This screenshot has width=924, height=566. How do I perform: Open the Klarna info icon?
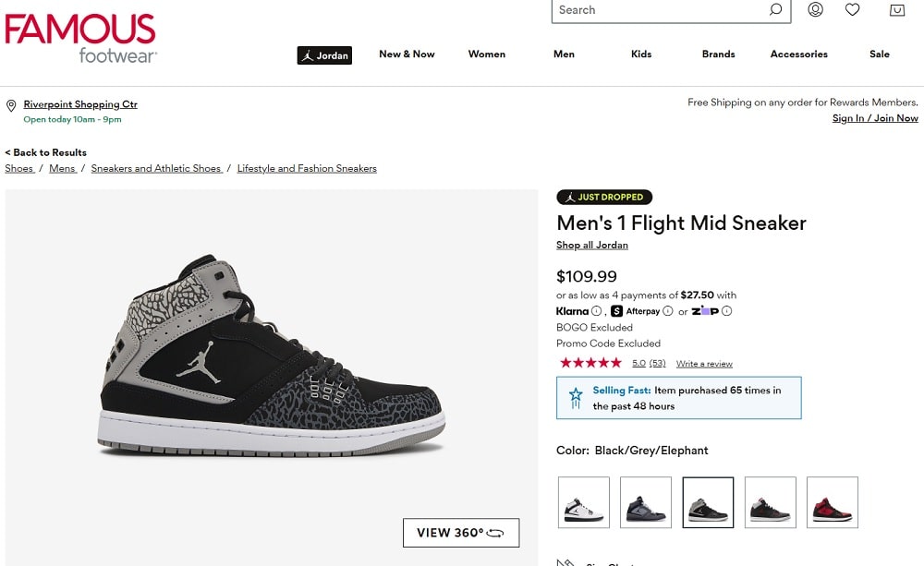[x=595, y=311]
